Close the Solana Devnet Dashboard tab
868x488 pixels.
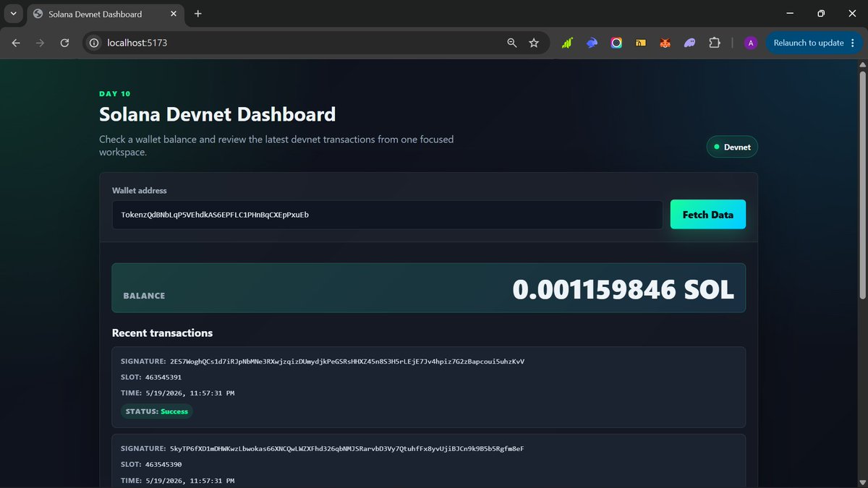tap(174, 14)
